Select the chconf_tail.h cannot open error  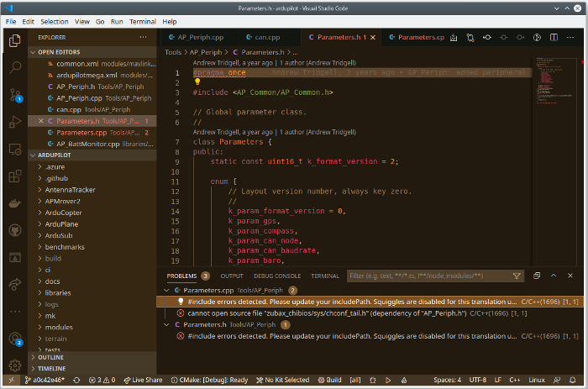point(370,313)
